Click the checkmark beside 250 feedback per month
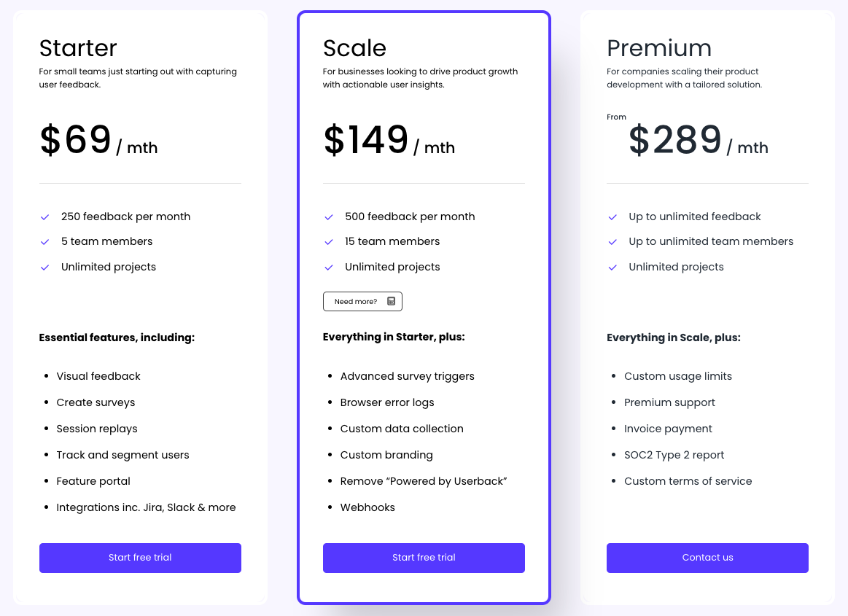This screenshot has width=848, height=616. coord(44,216)
